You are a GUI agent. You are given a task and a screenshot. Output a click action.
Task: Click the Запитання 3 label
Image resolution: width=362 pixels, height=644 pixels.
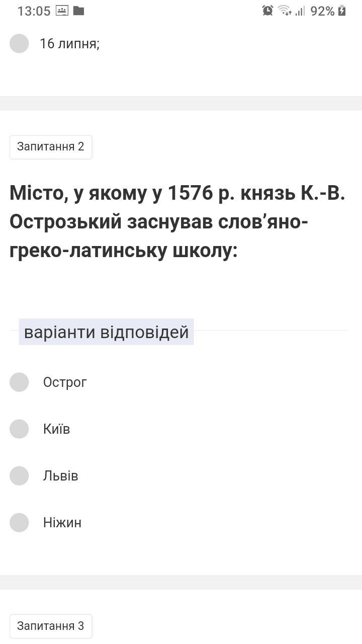tap(51, 626)
